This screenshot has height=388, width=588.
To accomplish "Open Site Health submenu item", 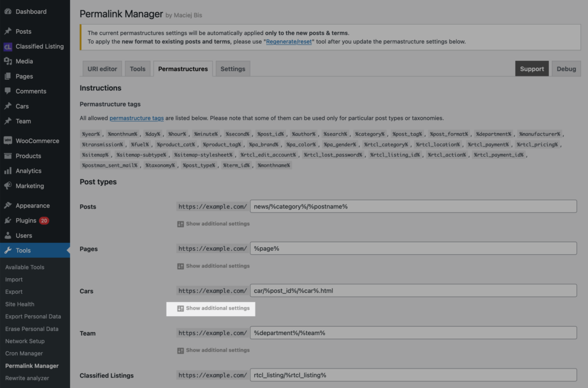I will (20, 304).
